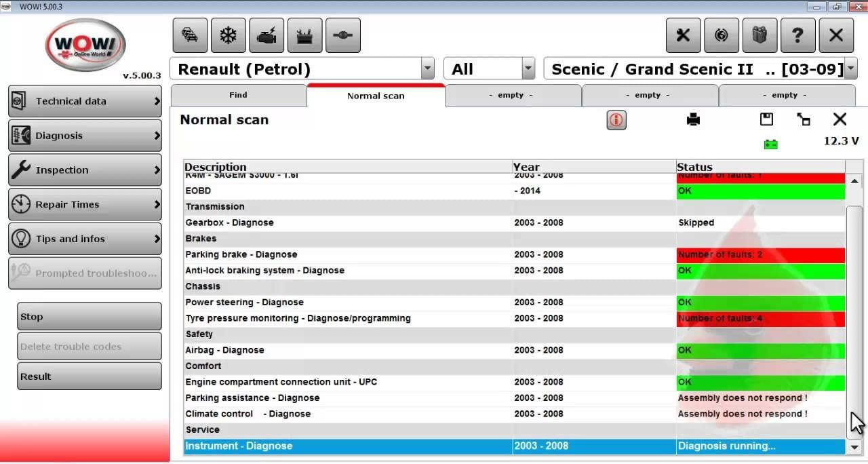Toggle the help question mark button
The image size is (868, 464).
tap(798, 35)
